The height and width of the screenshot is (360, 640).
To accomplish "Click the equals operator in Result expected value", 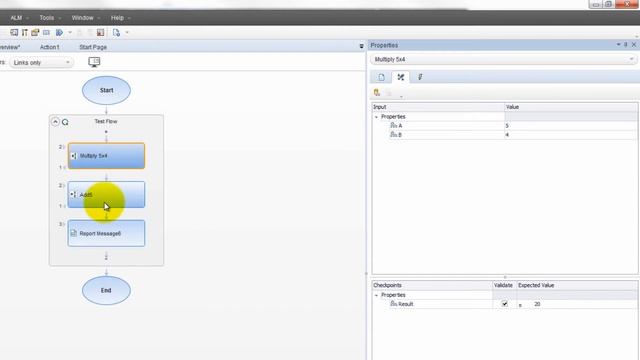I will point(520,305).
